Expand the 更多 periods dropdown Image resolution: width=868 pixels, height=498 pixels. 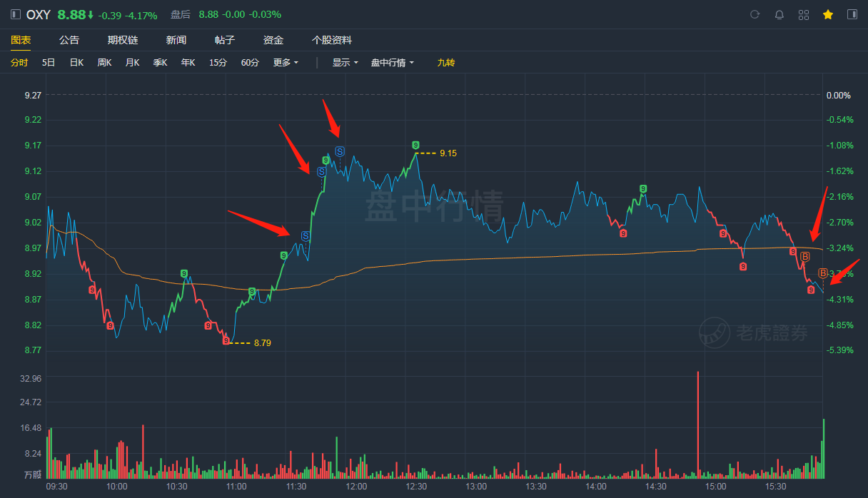(286, 62)
